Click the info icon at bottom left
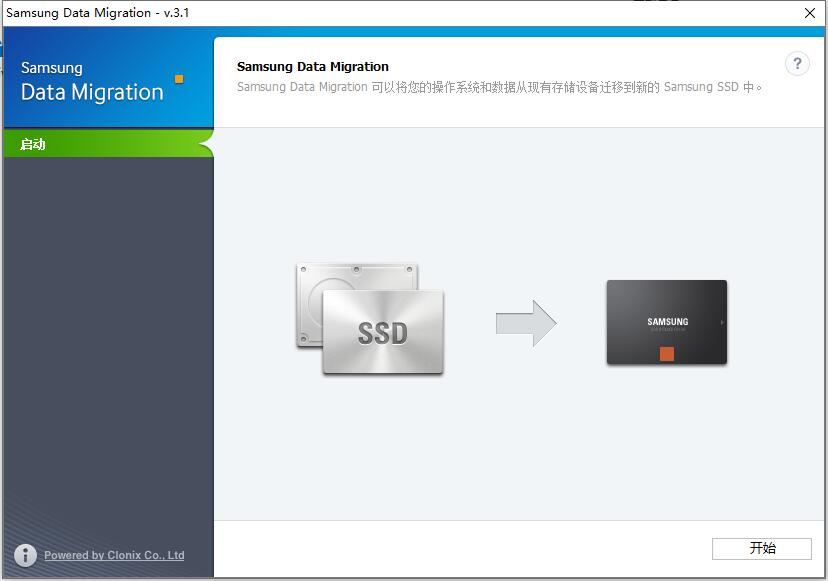The image size is (828, 581). click(x=25, y=556)
